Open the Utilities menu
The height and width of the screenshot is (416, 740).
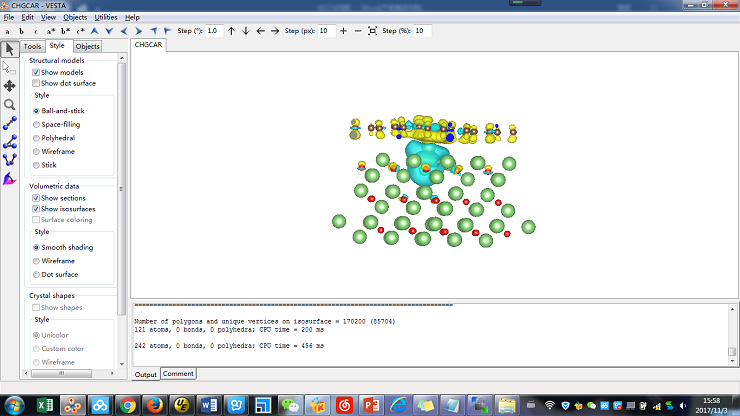(105, 17)
